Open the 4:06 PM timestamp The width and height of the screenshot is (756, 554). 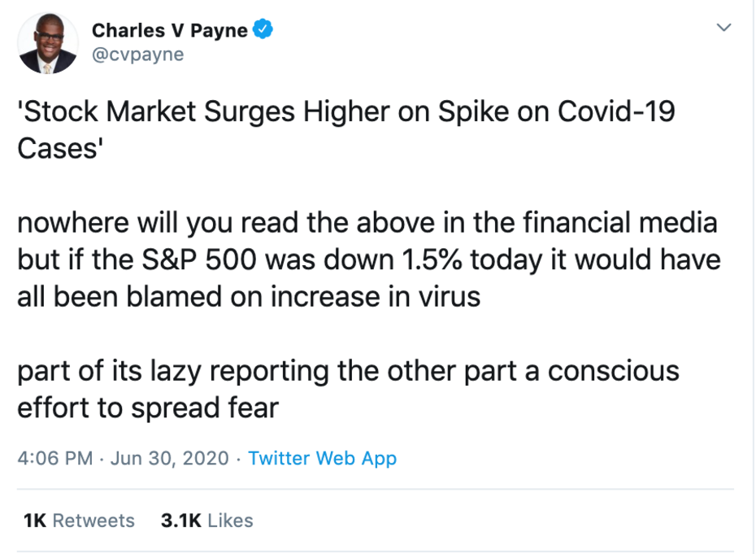(x=55, y=459)
